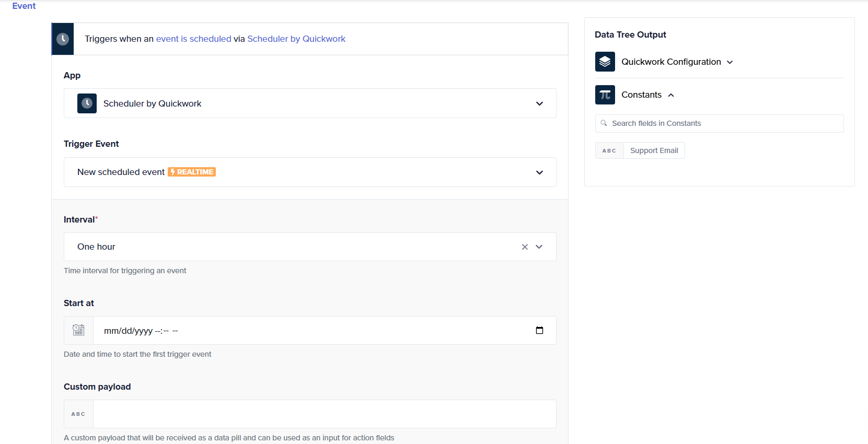868x444 pixels.
Task: Click the search magnifier in Constants
Action: [x=604, y=123]
